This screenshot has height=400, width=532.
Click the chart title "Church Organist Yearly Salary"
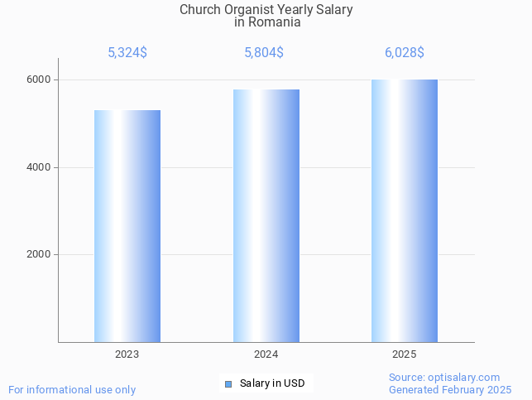[x=266, y=9]
